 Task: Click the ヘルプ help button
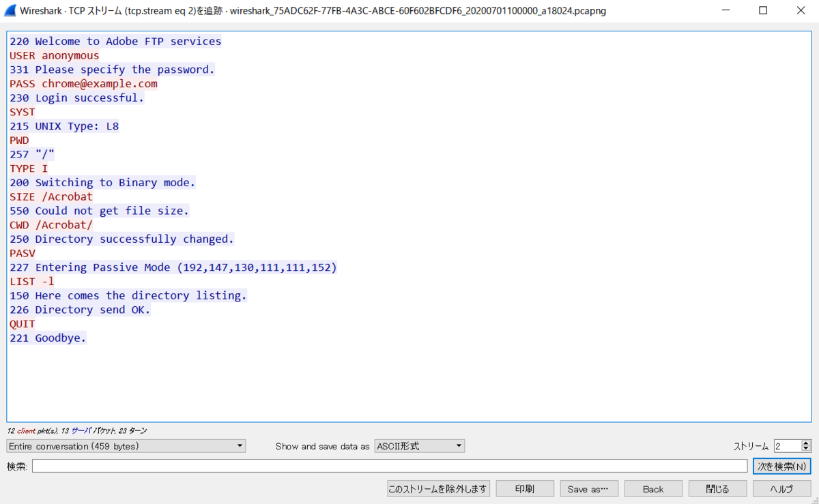pos(781,489)
